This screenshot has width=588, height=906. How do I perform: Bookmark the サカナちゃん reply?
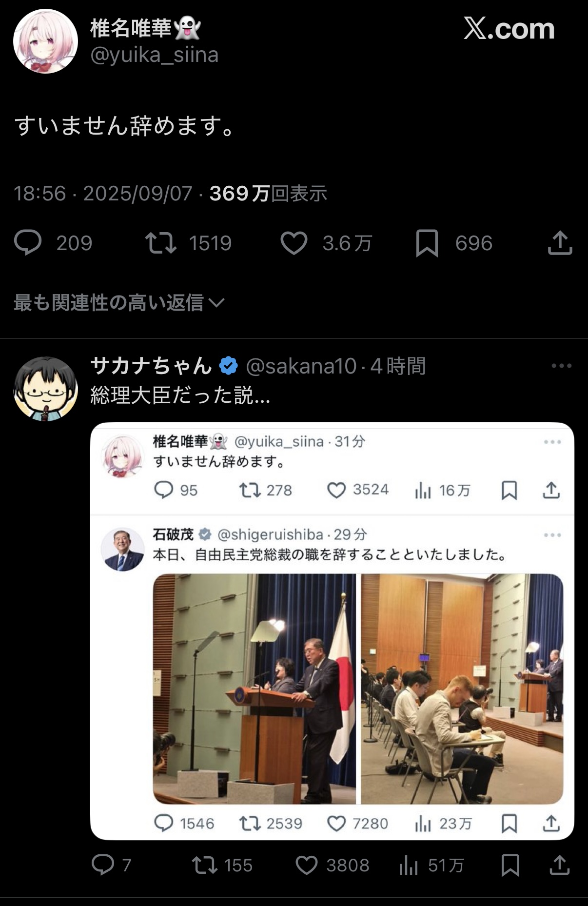pyautogui.click(x=510, y=865)
